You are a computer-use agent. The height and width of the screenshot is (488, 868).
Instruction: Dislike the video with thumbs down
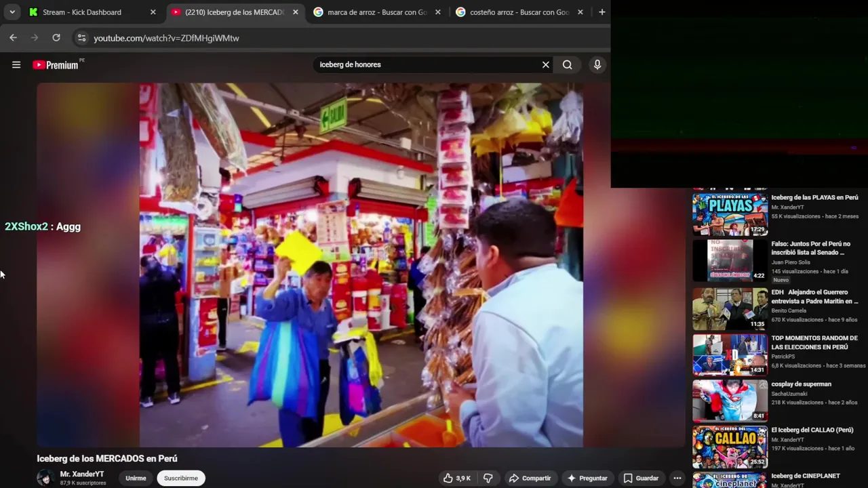[x=488, y=478]
